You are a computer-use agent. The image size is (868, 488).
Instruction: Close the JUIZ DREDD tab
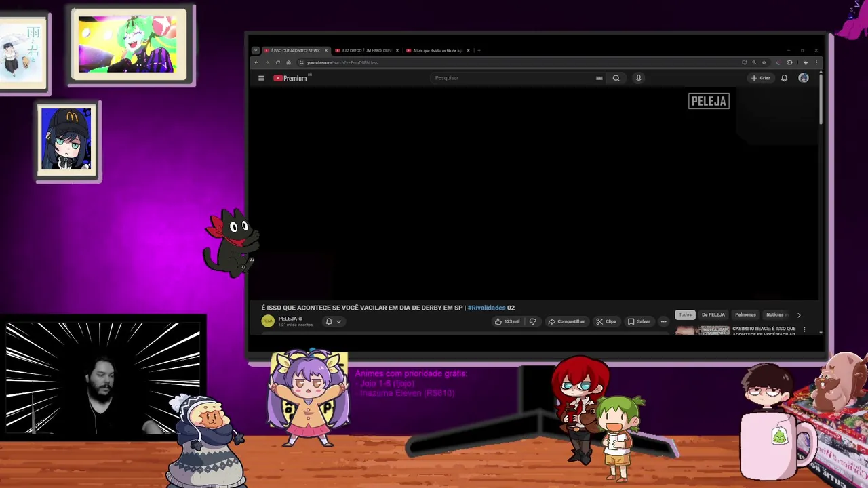click(397, 50)
